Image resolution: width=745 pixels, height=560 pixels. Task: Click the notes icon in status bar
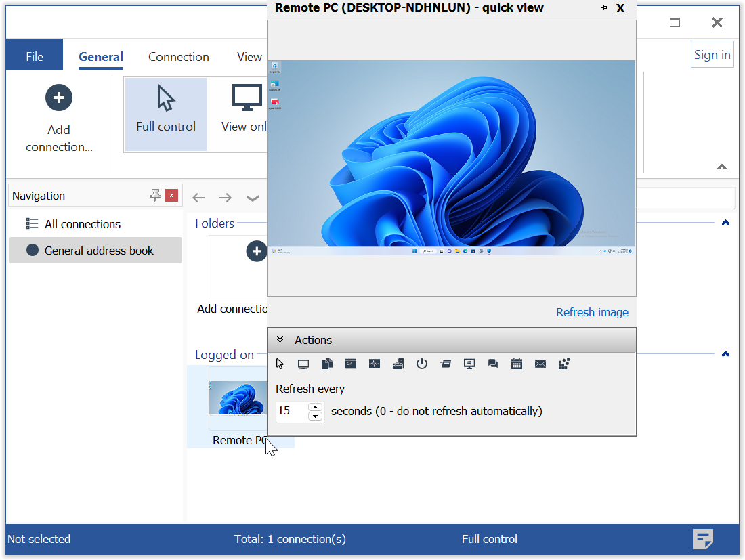click(703, 539)
